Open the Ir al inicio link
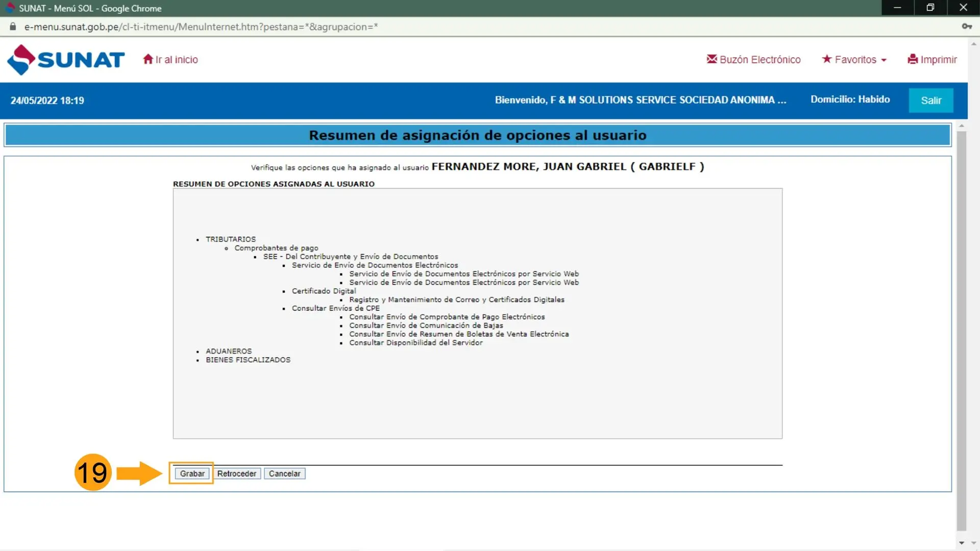Image resolution: width=980 pixels, height=551 pixels. pos(177,60)
